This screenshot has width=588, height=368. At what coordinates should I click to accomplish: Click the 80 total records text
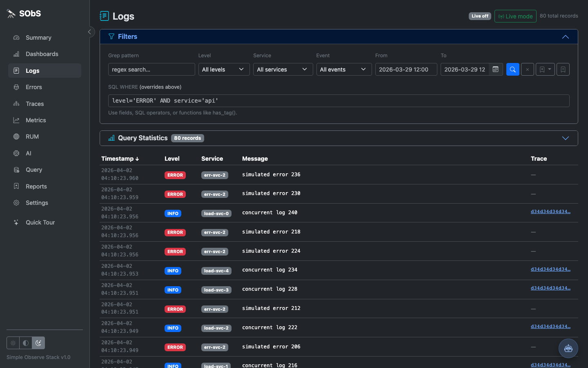(559, 16)
